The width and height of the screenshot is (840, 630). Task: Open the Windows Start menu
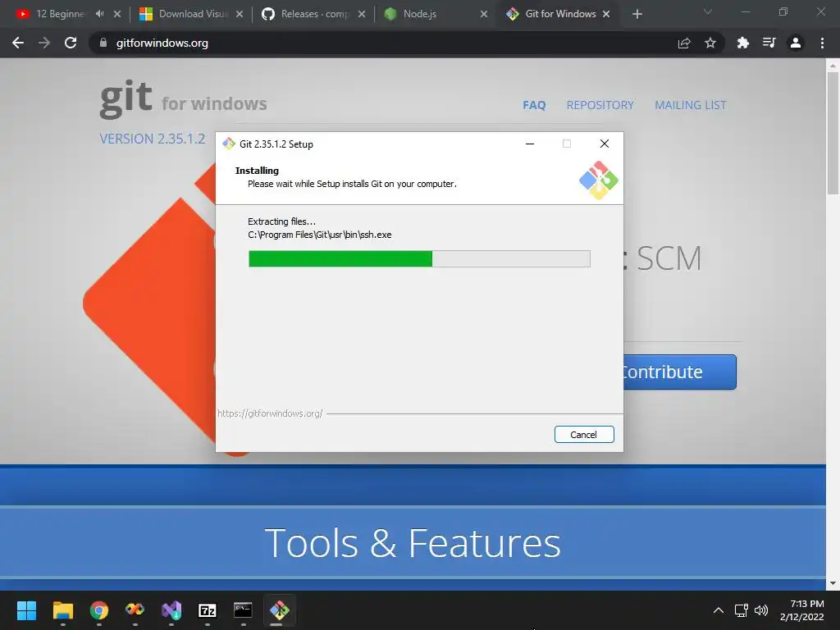[x=26, y=610]
